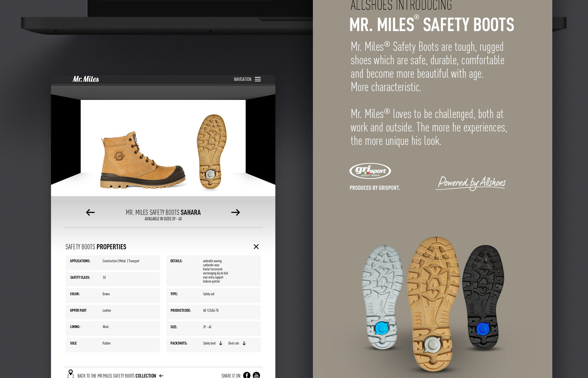Viewport: 588px width, 378px height.
Task: Click the Color value 'Brown'
Action: click(x=106, y=294)
